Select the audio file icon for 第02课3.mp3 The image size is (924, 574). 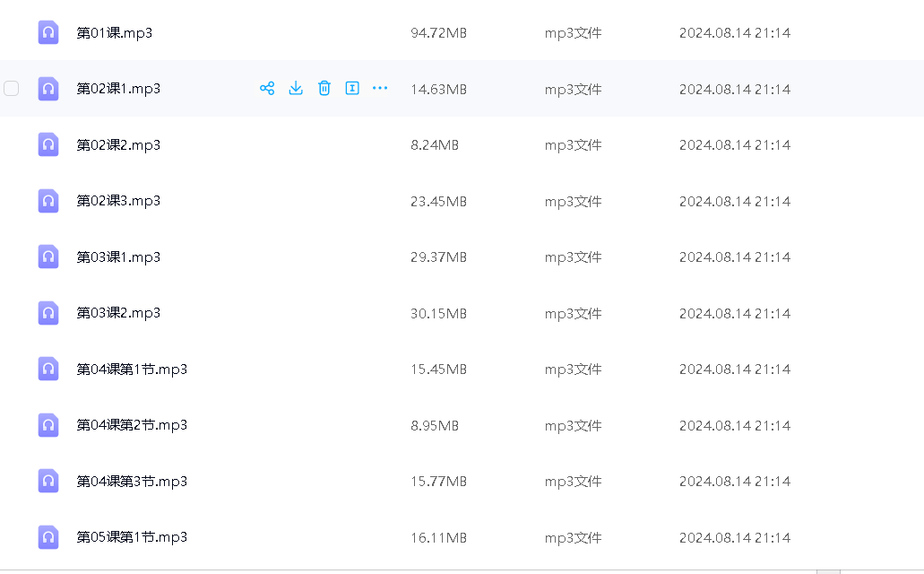[48, 201]
